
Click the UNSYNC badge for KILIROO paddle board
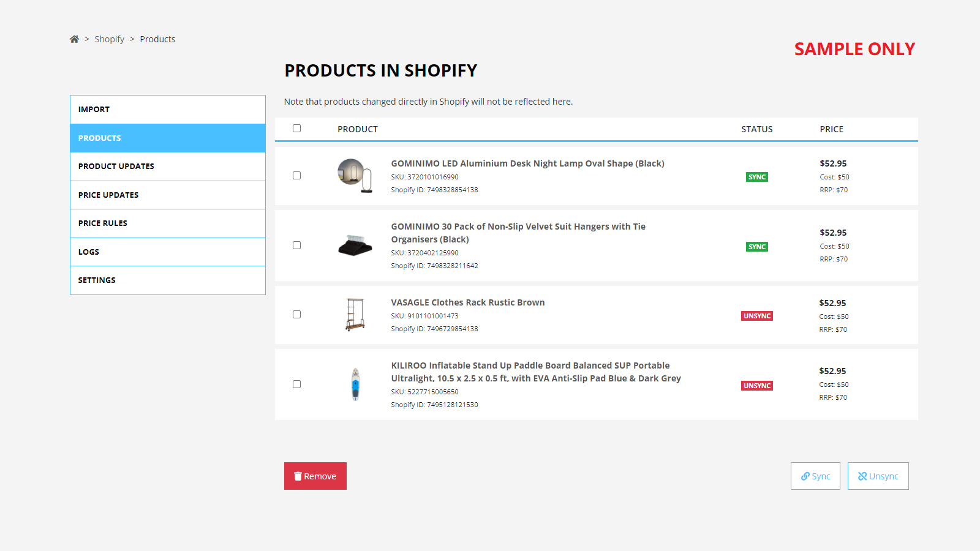(x=757, y=386)
